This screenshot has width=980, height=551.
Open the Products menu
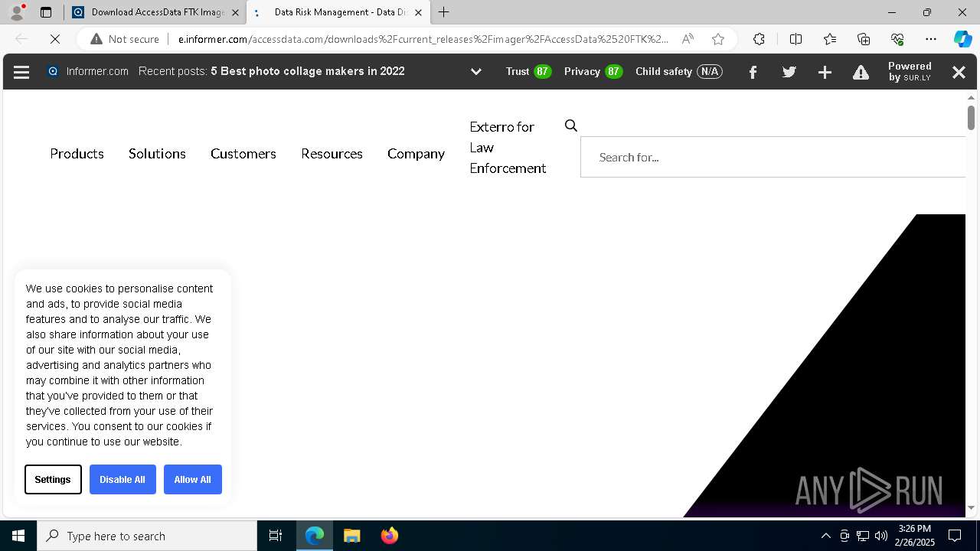coord(77,153)
